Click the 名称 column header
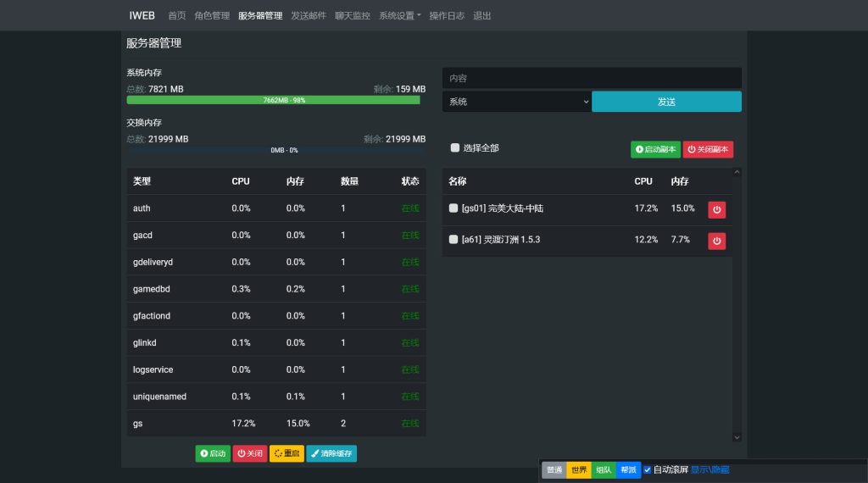The width and height of the screenshot is (868, 483). (457, 181)
